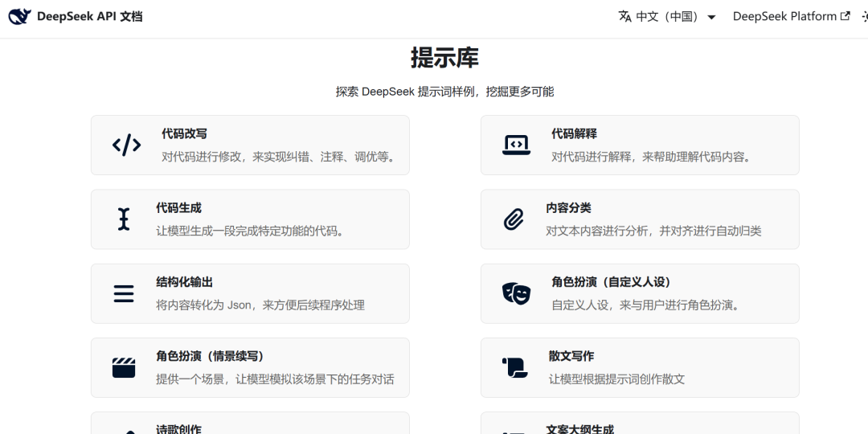Click the paperclip icon for 内容分类
Screen dimensions: 868x434
pyautogui.click(x=514, y=219)
